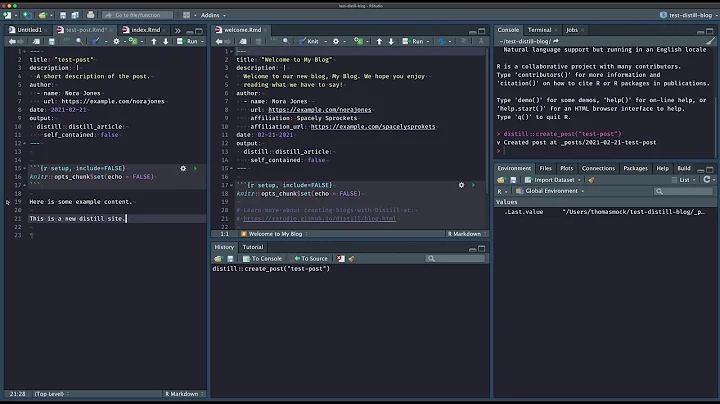The width and height of the screenshot is (720, 404).
Task: Remove the selected history entries
Action: click(340, 259)
